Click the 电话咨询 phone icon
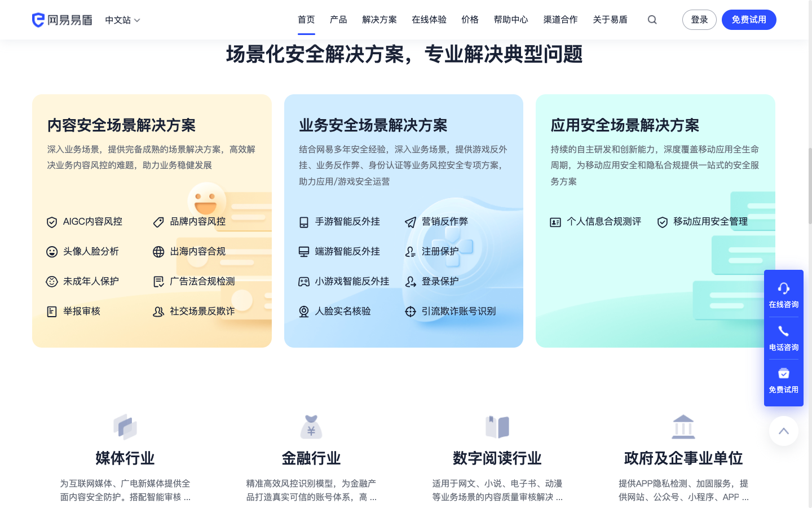The height and width of the screenshot is (508, 812). [784, 331]
